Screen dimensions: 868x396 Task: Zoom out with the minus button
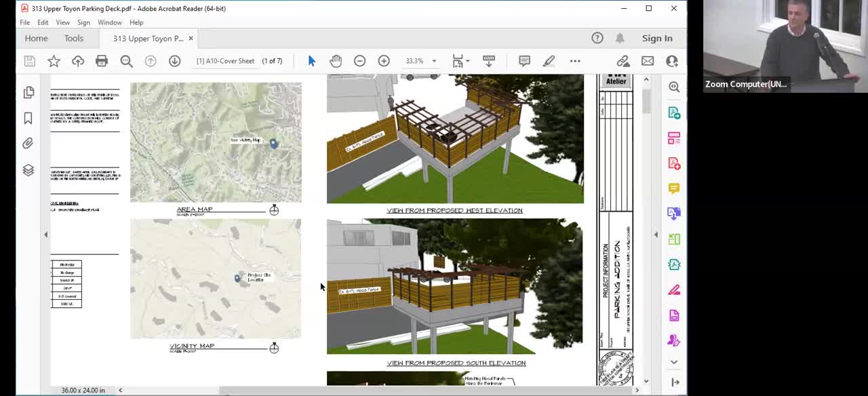click(x=359, y=61)
